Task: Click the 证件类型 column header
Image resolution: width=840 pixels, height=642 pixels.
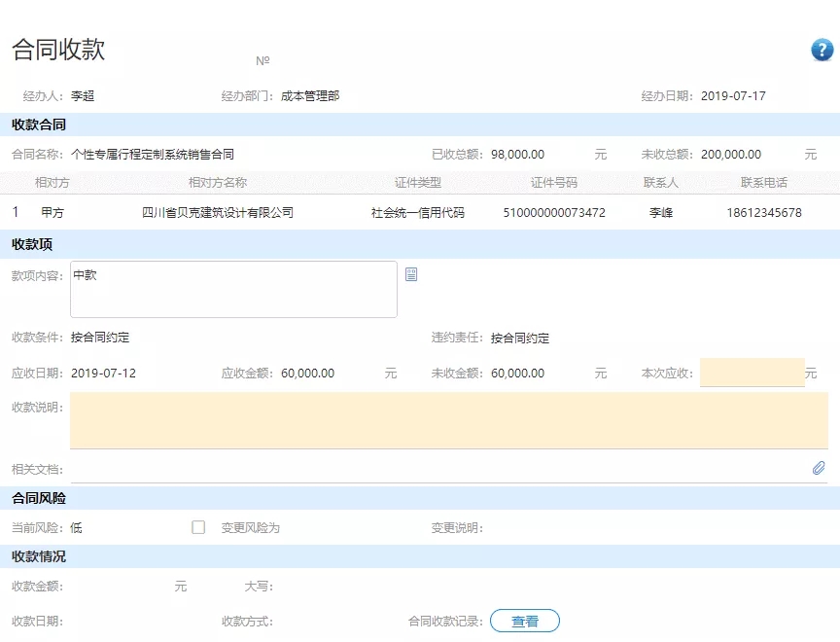Action: [418, 183]
